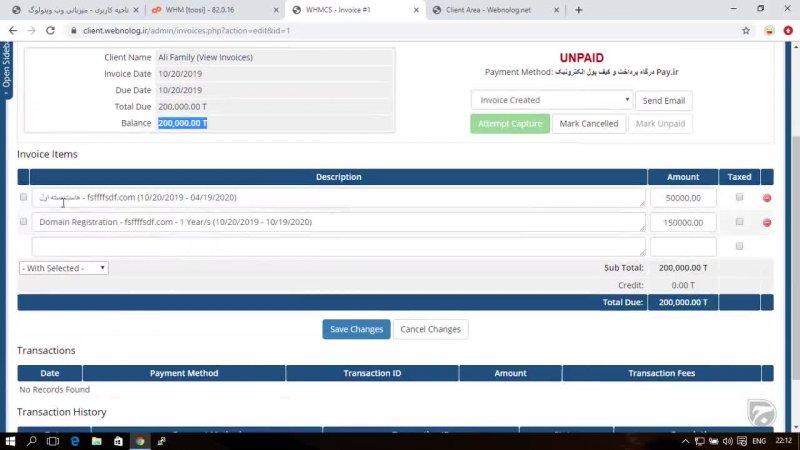Delete the first invoice item with red icon

(767, 198)
